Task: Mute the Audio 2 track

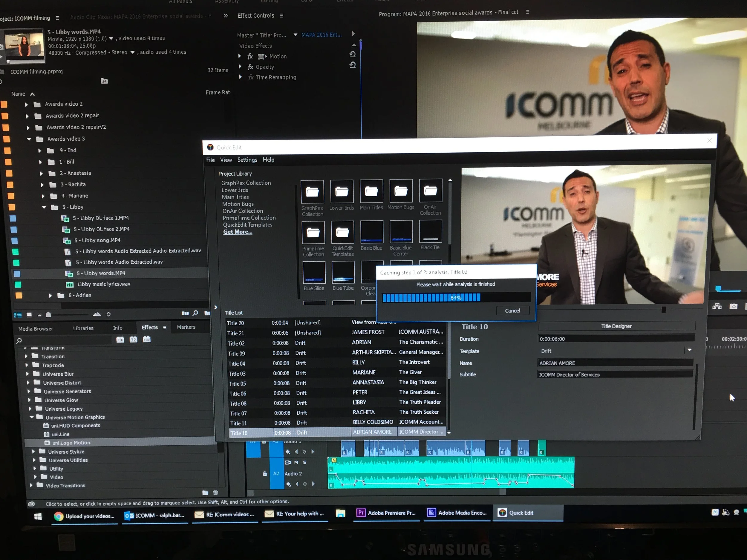Action: [x=296, y=462]
